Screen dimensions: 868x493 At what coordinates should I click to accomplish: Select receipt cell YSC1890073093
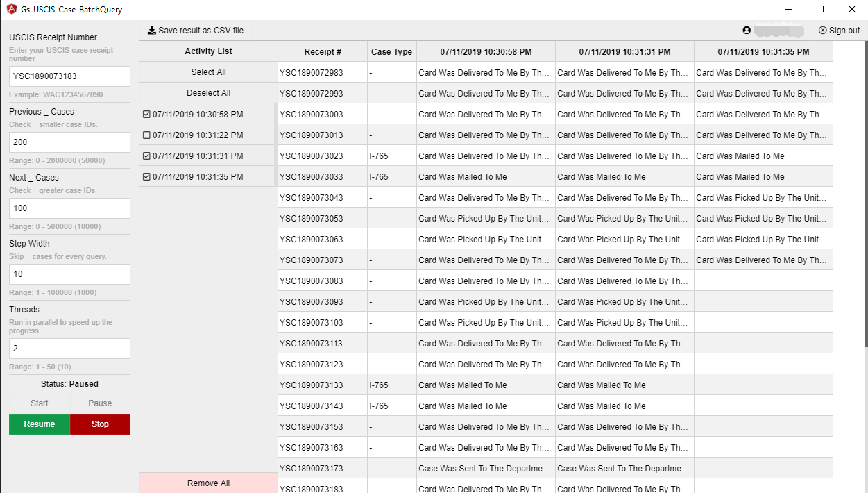(x=323, y=302)
